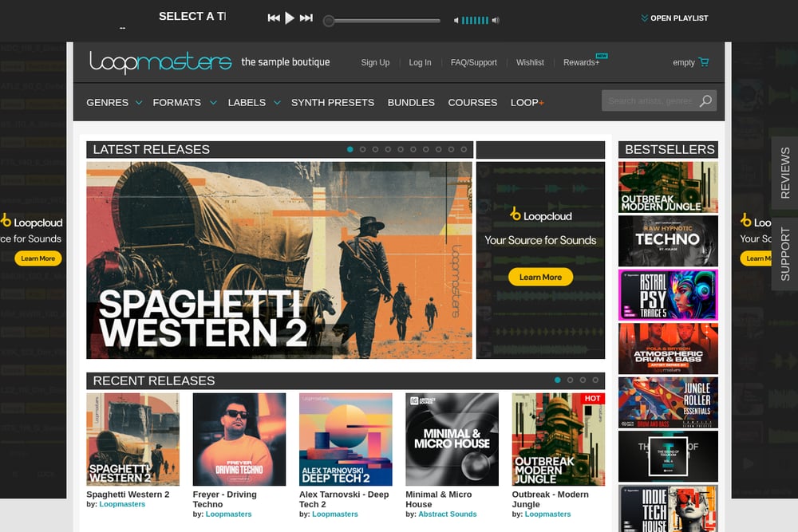
Task: Click the HOT badge on Outbreak cover
Action: 592,398
